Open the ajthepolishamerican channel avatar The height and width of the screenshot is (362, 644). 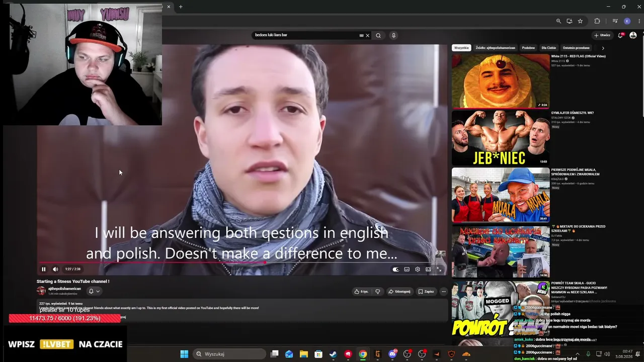coord(41,291)
